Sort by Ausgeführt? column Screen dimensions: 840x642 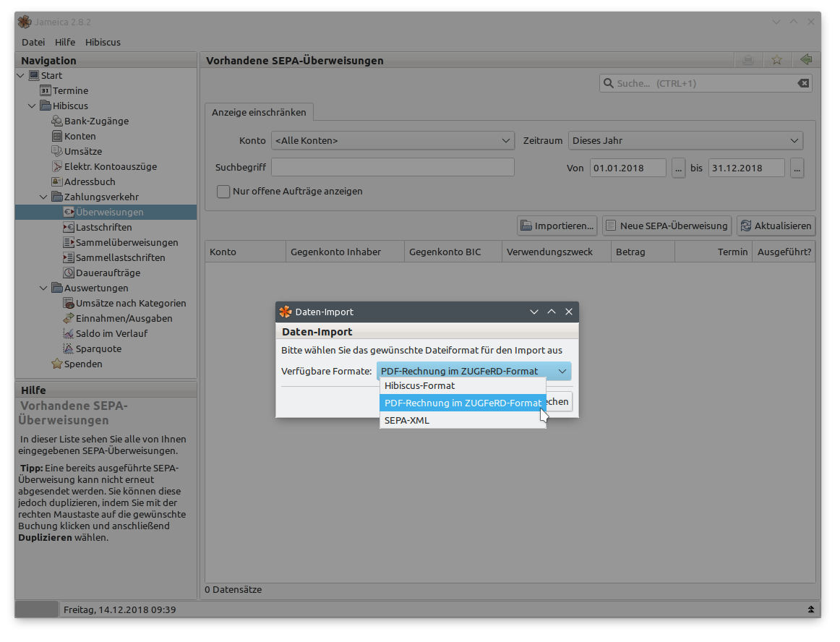pyautogui.click(x=784, y=252)
